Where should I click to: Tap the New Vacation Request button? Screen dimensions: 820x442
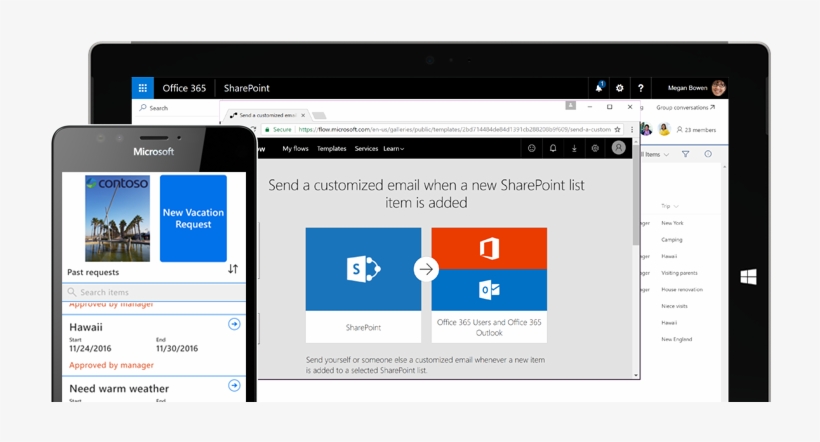click(x=193, y=218)
